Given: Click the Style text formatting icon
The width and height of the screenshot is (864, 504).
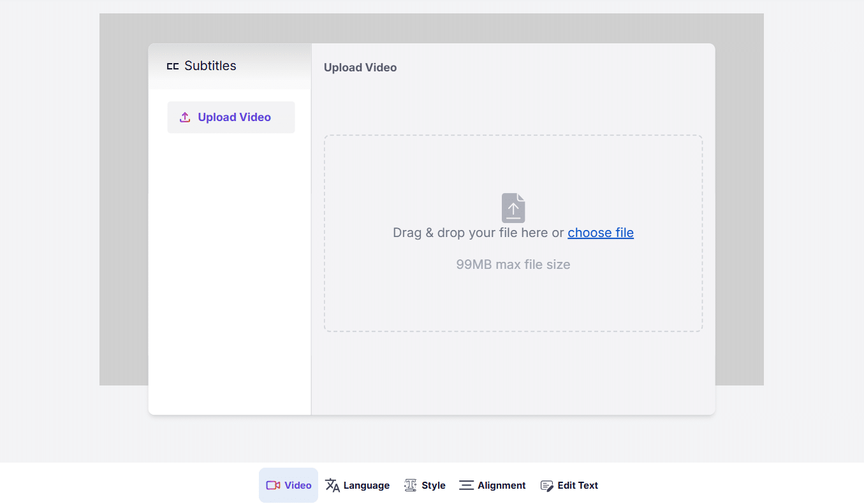Looking at the screenshot, I should (x=410, y=486).
